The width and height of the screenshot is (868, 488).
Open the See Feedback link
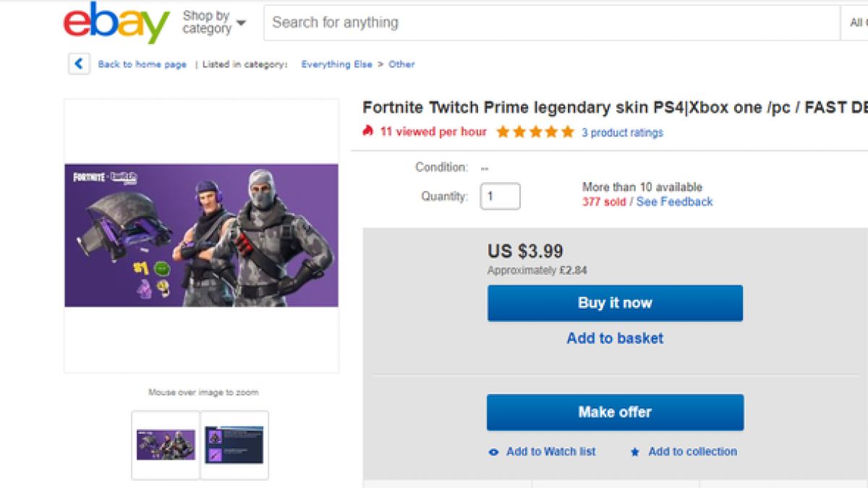(x=674, y=202)
